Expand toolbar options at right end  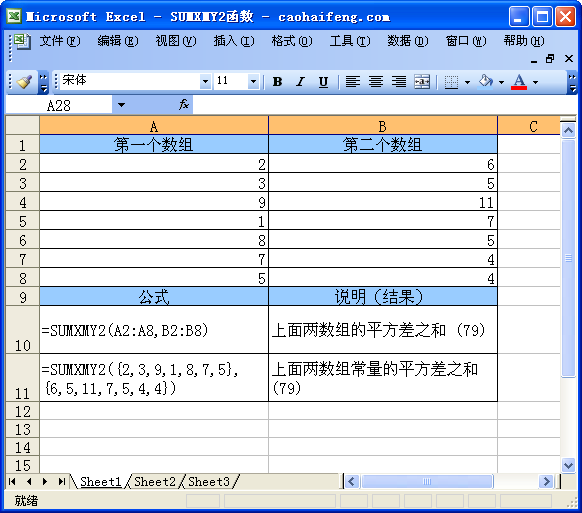(572, 82)
